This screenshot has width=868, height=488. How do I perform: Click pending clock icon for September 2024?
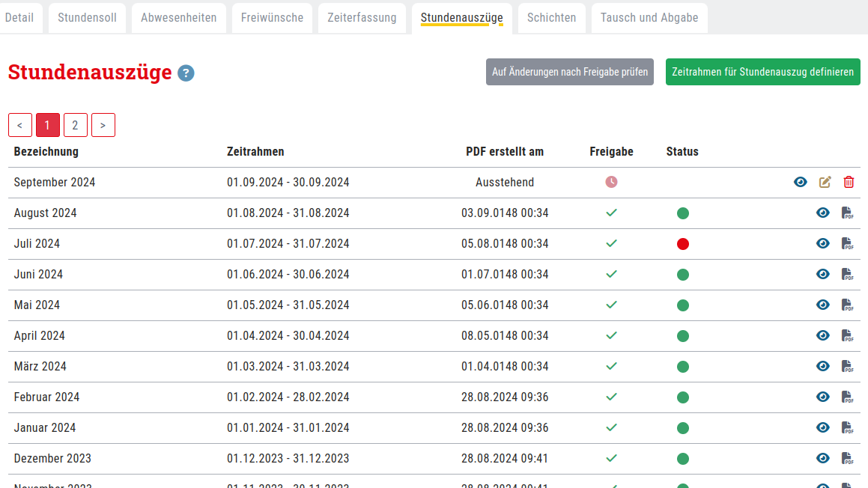coord(611,182)
